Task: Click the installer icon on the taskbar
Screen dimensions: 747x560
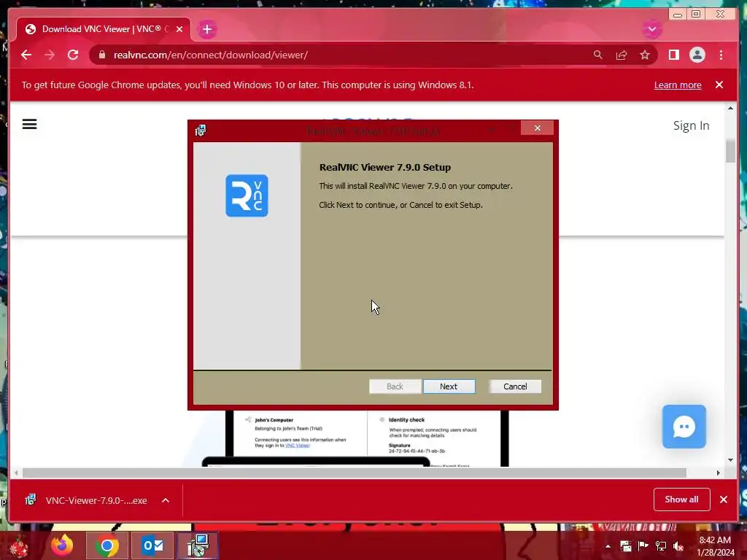Action: [x=198, y=545]
